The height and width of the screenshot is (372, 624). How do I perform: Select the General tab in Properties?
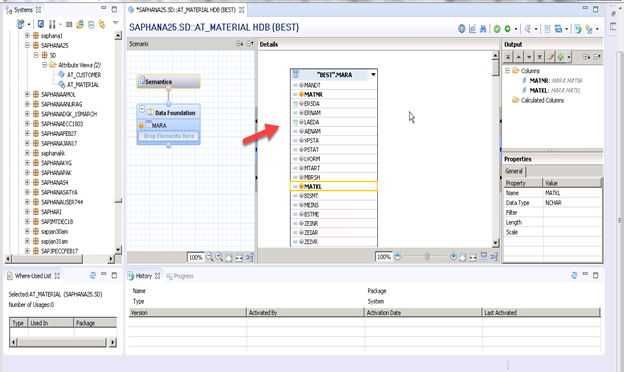[x=514, y=171]
